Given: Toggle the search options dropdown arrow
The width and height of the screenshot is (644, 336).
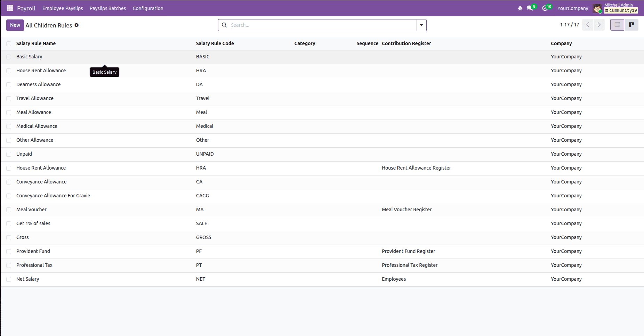Looking at the screenshot, I should tap(421, 25).
